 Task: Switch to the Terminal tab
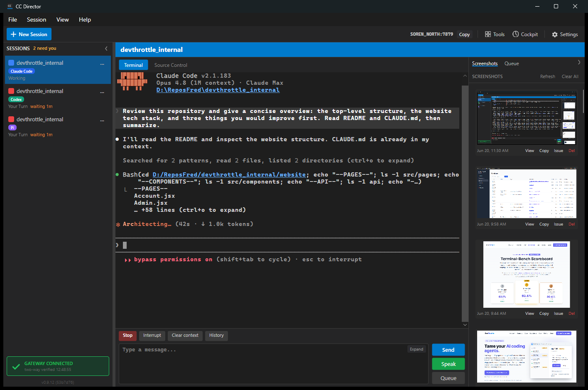pos(133,65)
